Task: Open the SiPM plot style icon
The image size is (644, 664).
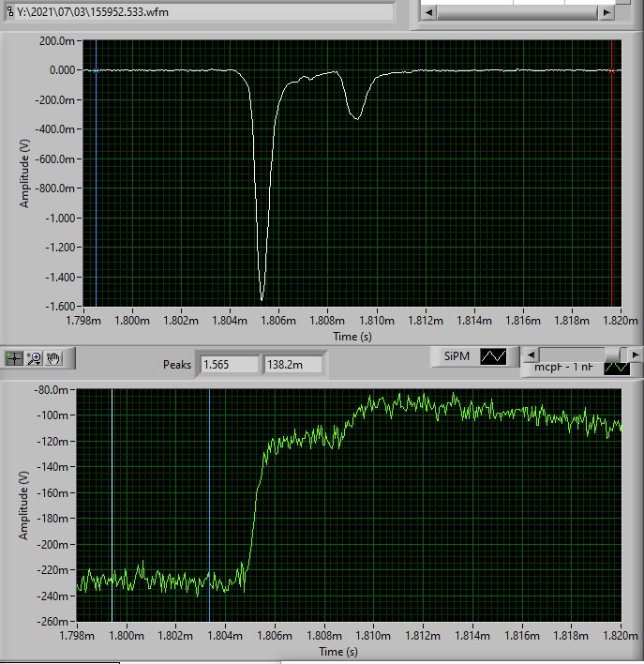Action: coord(493,356)
